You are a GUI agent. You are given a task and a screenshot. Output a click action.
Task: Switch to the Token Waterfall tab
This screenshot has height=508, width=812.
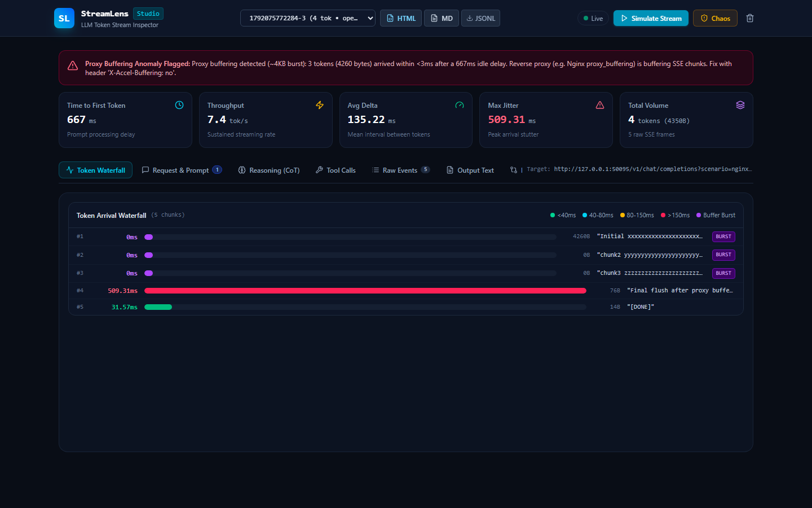pos(95,170)
